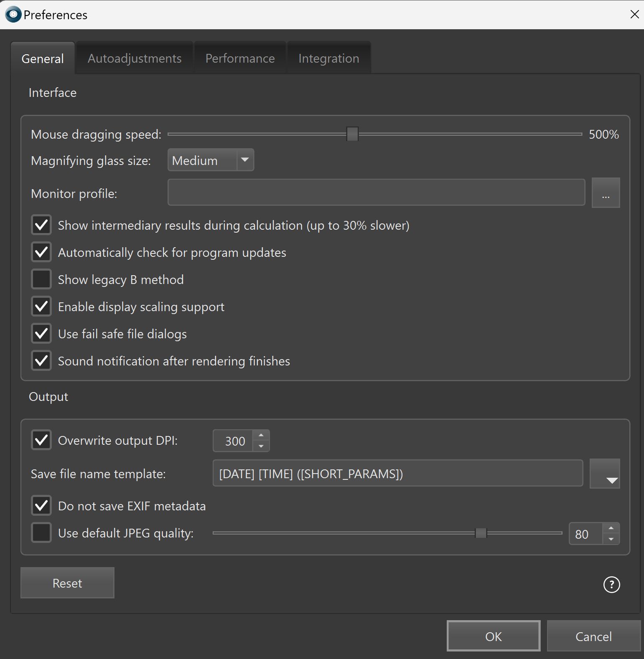The width and height of the screenshot is (644, 659).
Task: Check Use default JPEG quality option
Action: click(41, 533)
